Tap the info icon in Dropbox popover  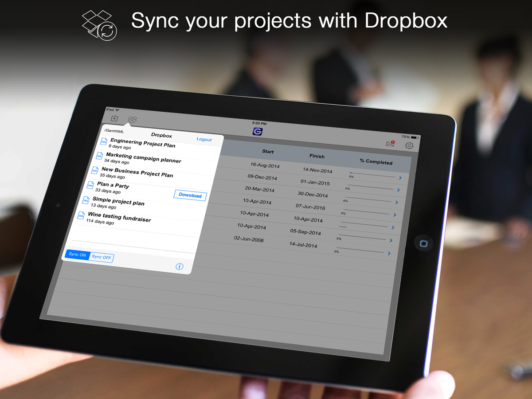(180, 266)
